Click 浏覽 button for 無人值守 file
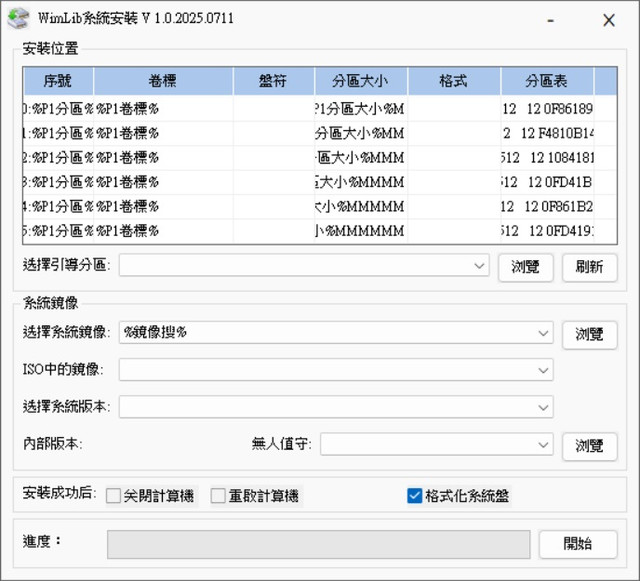Viewport: 640px width, 581px height. tap(590, 447)
